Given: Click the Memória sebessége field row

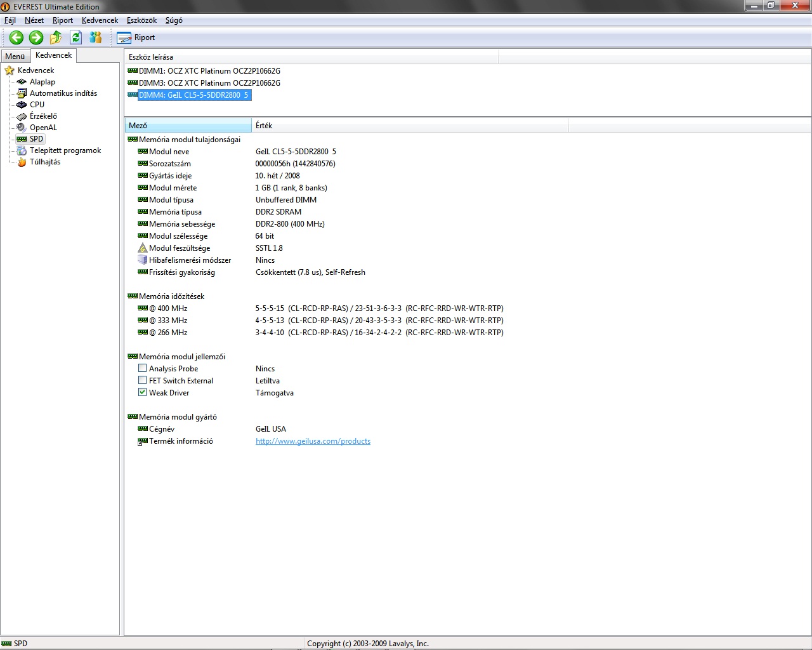Looking at the screenshot, I should click(x=231, y=224).
